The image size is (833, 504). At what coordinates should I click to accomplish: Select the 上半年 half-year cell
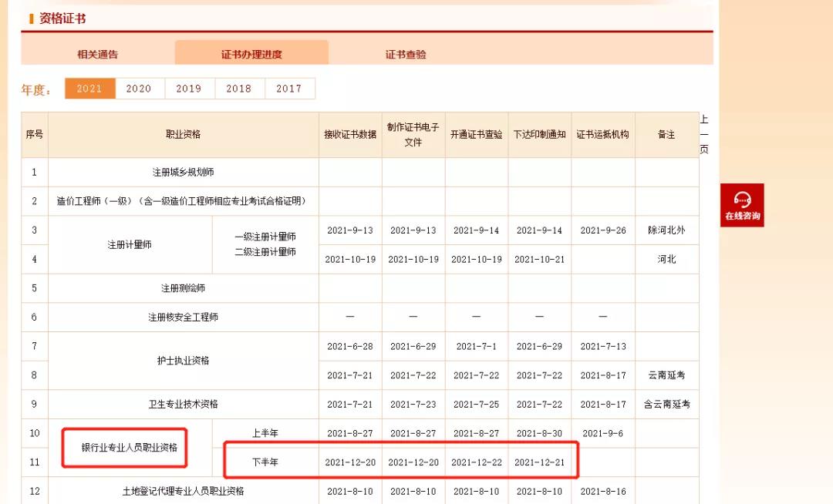[265, 433]
